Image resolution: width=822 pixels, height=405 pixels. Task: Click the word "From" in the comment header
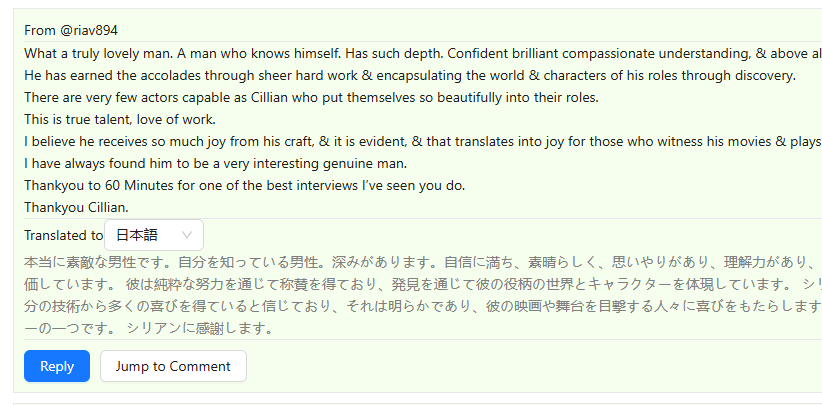tap(40, 30)
